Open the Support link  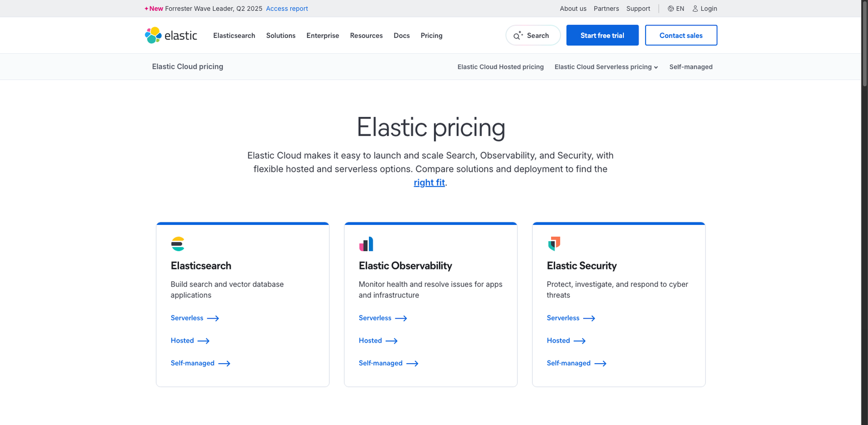click(638, 9)
